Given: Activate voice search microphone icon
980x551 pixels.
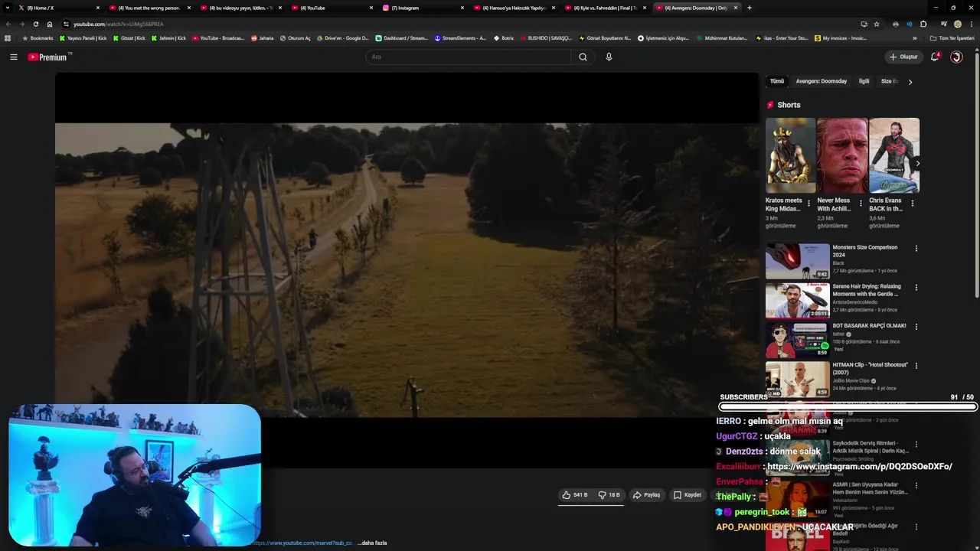Looking at the screenshot, I should 609,57.
